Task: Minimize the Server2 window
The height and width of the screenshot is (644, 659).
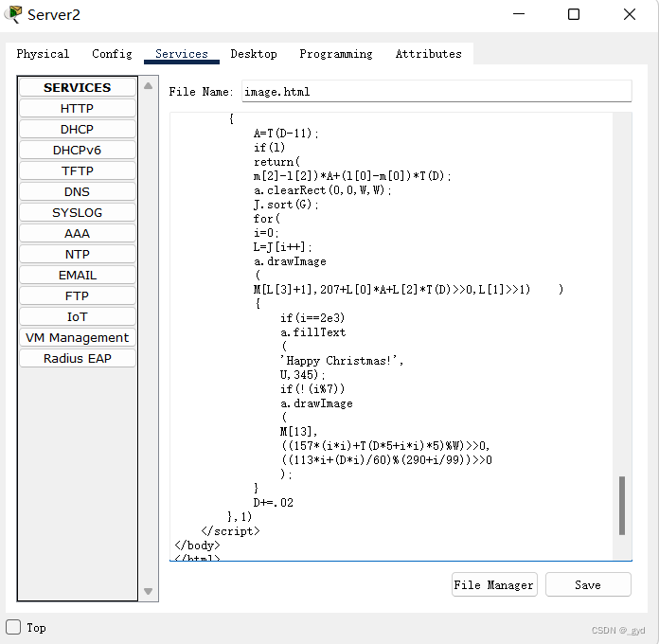Action: coord(519,14)
